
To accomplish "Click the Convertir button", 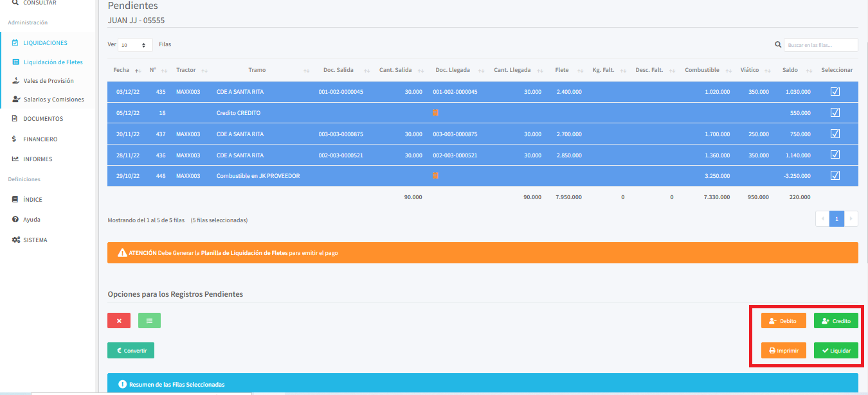I will tap(131, 351).
